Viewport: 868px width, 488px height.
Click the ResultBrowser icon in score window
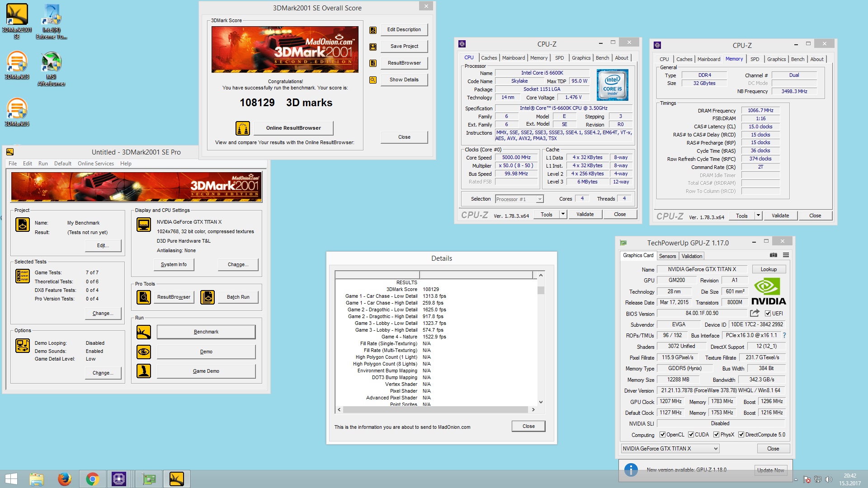click(x=373, y=63)
